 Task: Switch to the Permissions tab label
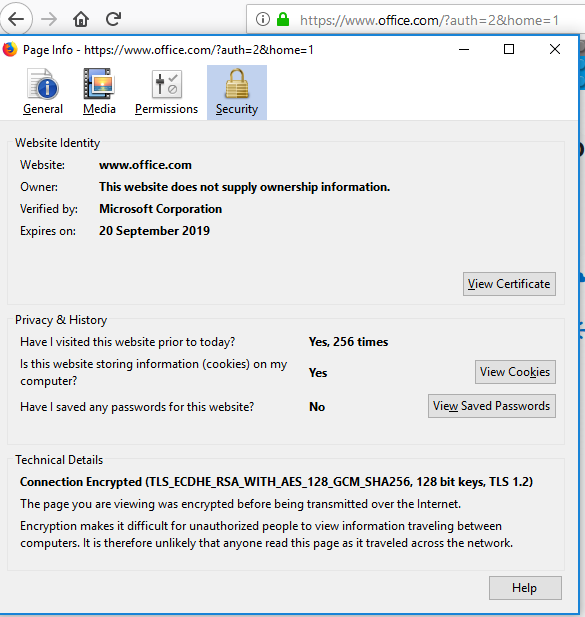click(x=166, y=109)
